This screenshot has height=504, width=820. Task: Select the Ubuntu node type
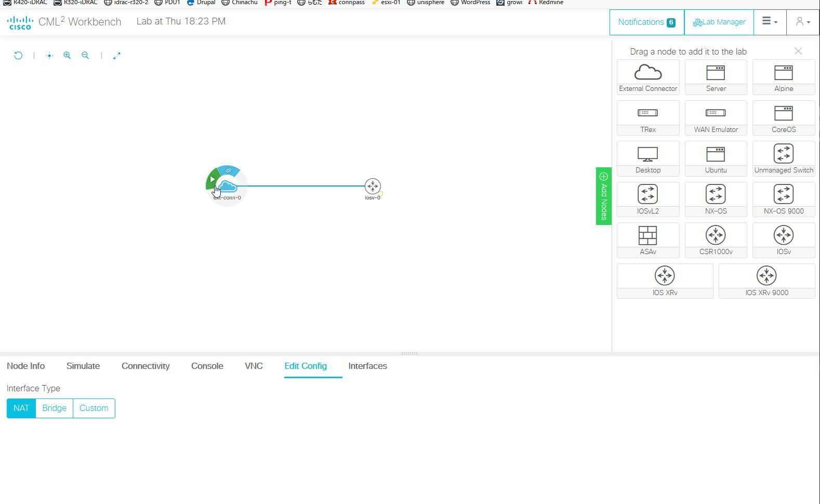(x=716, y=158)
